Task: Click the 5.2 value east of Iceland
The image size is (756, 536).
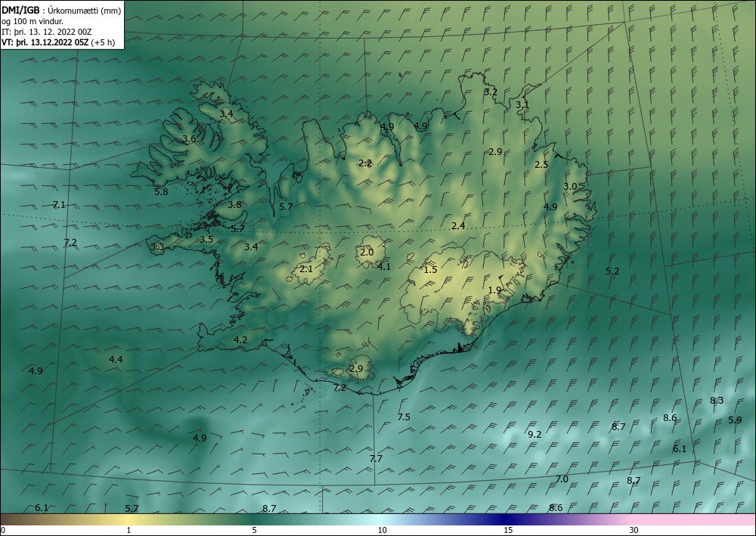Action: click(612, 271)
